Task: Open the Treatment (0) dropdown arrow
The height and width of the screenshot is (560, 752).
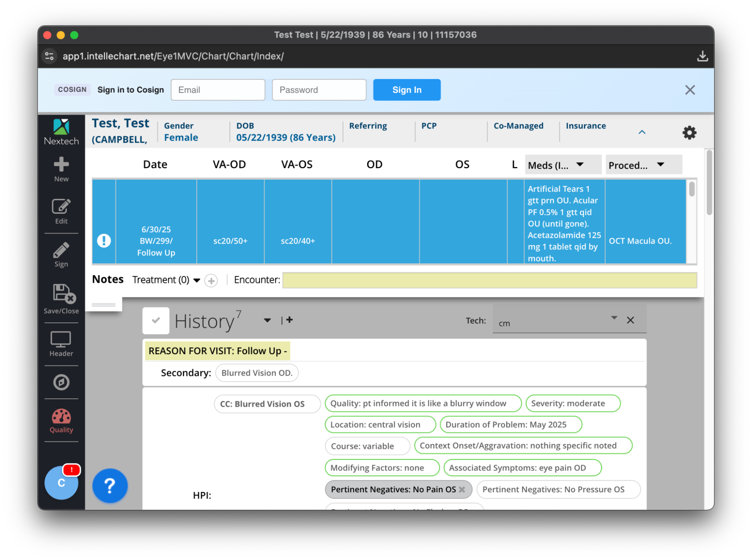Action: [x=196, y=280]
